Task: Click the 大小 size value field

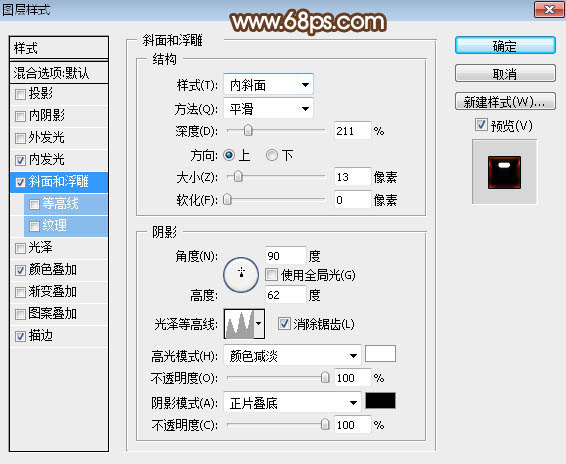Action: click(x=352, y=177)
